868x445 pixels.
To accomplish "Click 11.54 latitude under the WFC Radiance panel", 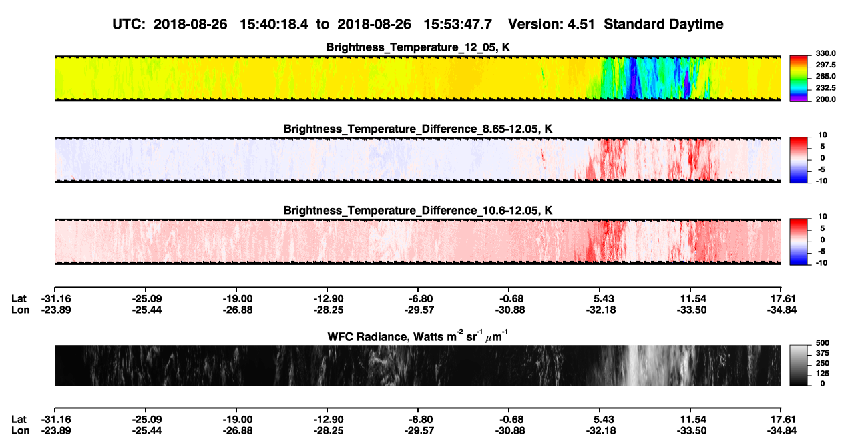I will point(691,419).
